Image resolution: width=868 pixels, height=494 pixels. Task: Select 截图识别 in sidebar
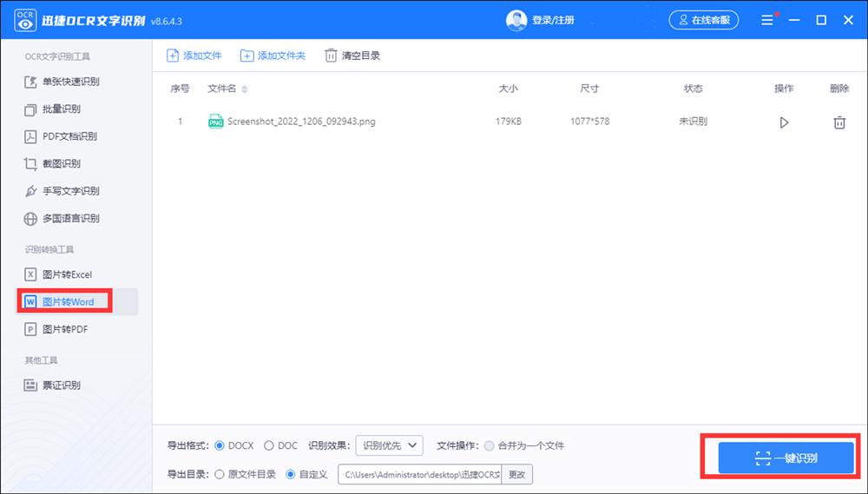(53, 164)
